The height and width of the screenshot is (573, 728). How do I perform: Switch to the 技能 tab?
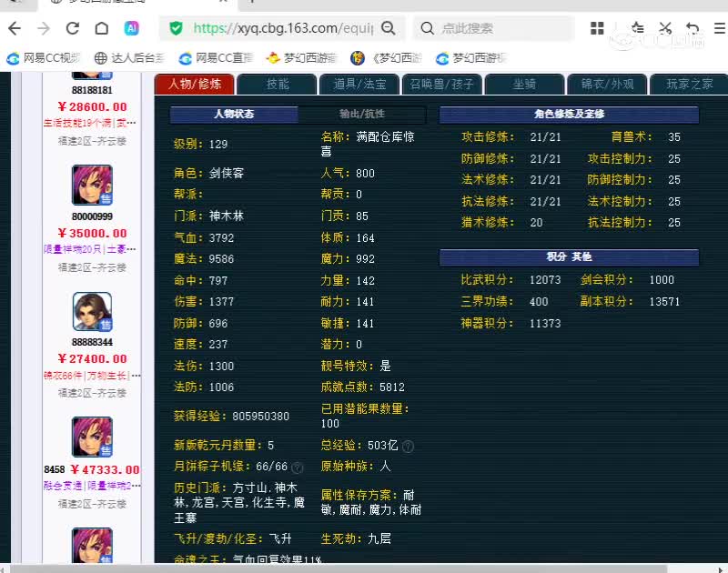click(277, 84)
